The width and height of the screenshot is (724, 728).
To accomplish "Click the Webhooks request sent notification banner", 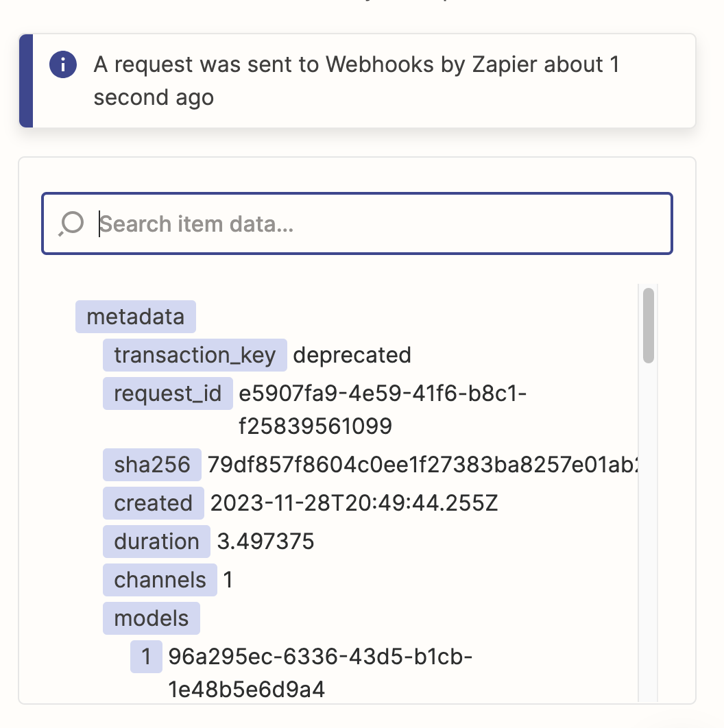I will [357, 81].
